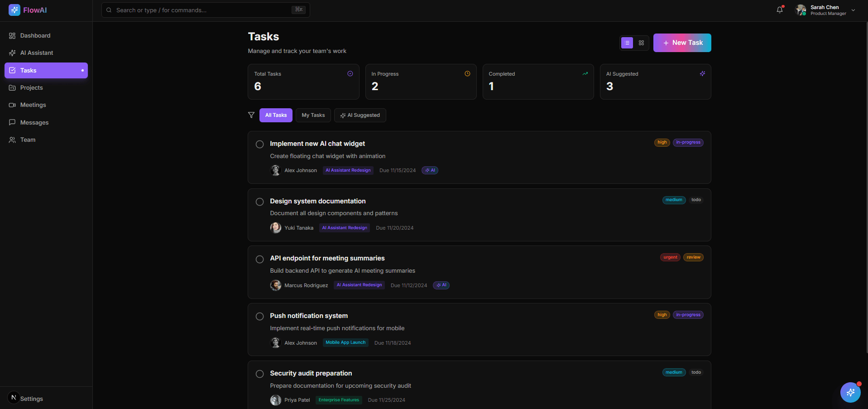Image resolution: width=868 pixels, height=409 pixels.
Task: Open the Dashboard from the sidebar
Action: click(x=35, y=35)
